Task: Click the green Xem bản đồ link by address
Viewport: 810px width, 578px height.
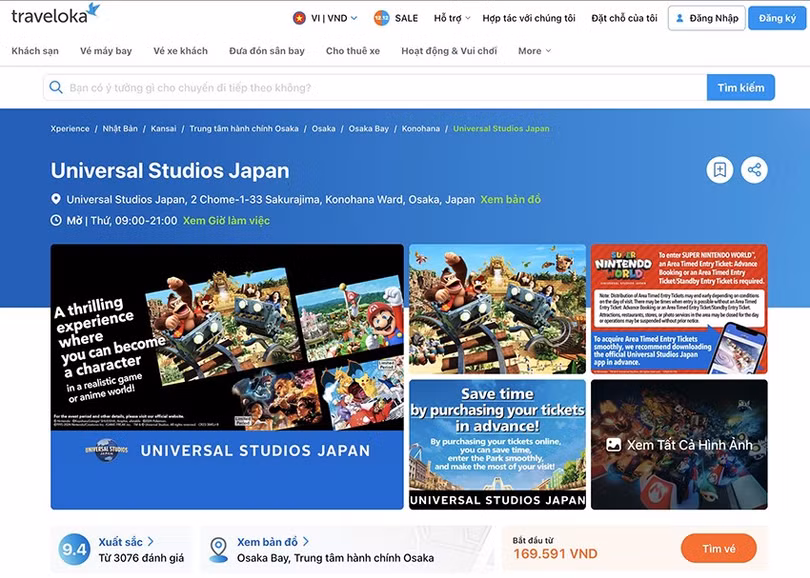Action: pos(510,199)
